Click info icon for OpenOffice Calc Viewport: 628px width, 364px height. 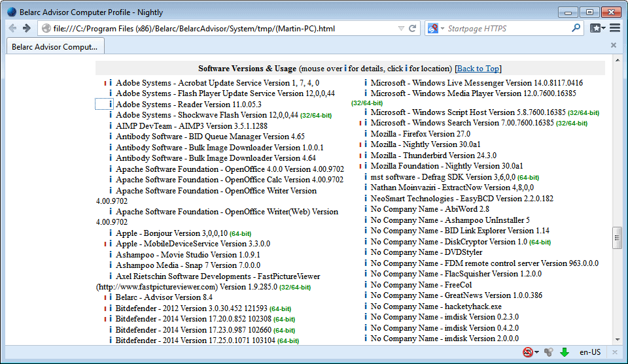[111, 180]
